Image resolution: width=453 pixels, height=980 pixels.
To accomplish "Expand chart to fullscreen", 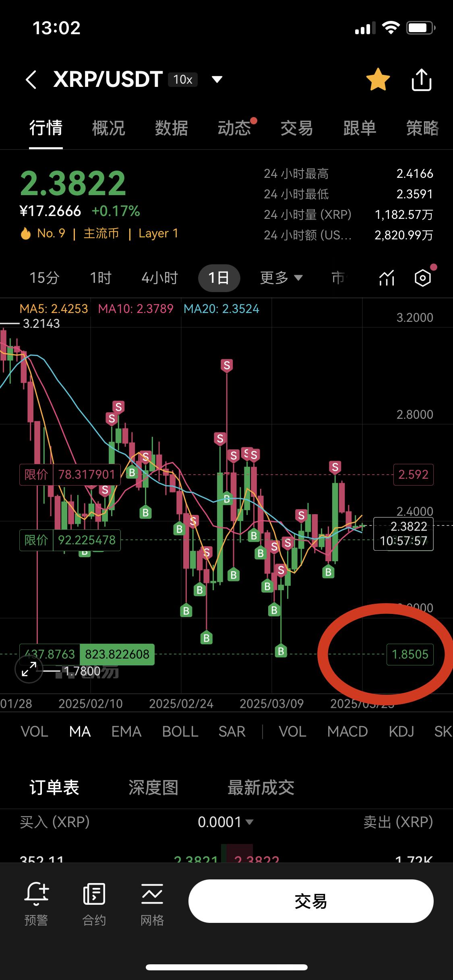I will [x=29, y=669].
